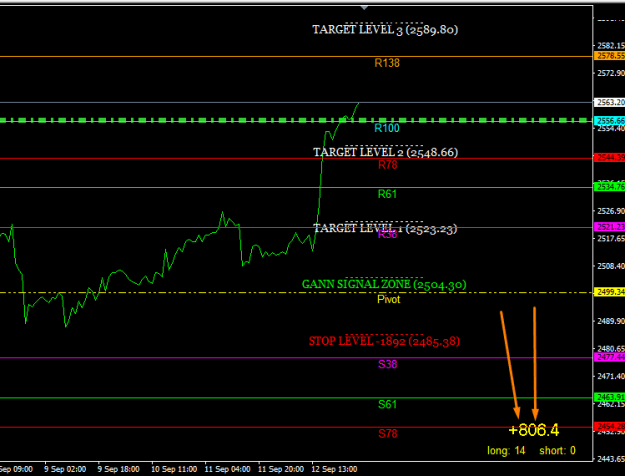The height and width of the screenshot is (476, 625).
Task: Click the 9 Sep 18:00 time label
Action: 118,469
